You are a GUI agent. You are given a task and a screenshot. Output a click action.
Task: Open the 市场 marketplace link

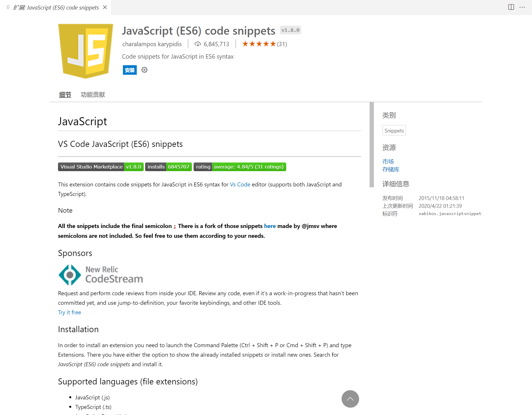pyautogui.click(x=388, y=161)
